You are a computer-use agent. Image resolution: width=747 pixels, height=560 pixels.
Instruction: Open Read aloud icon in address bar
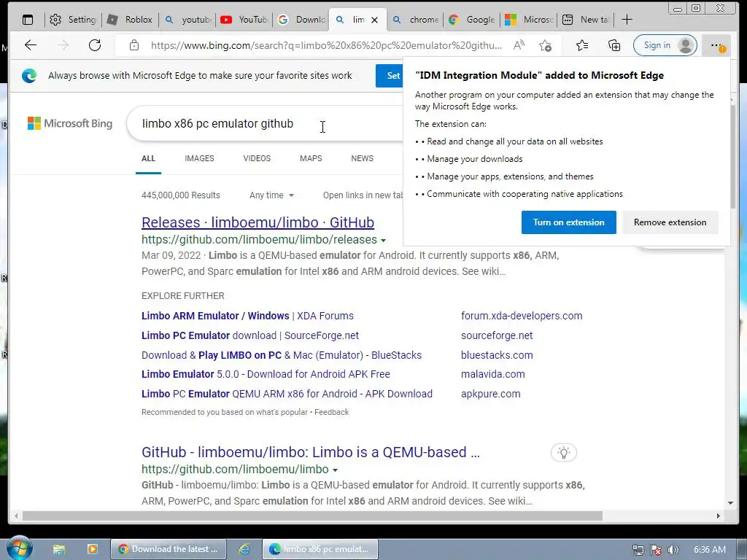point(519,45)
